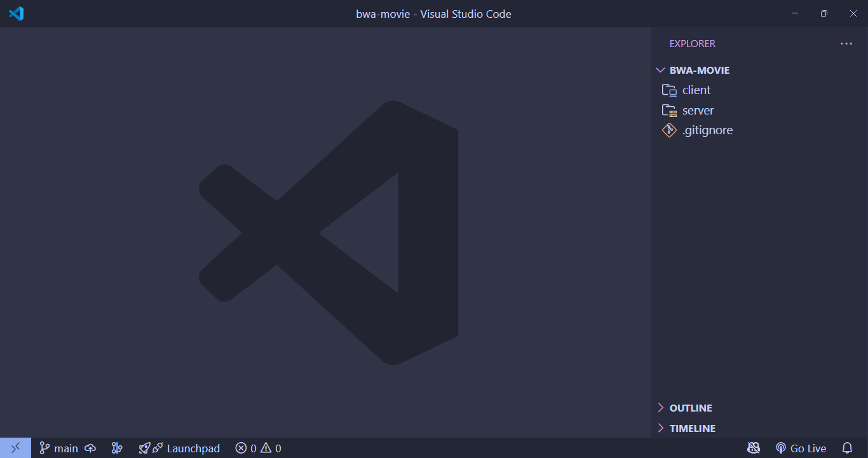Image resolution: width=868 pixels, height=458 pixels.
Task: Open errors and warnings problems indicator
Action: (x=258, y=448)
